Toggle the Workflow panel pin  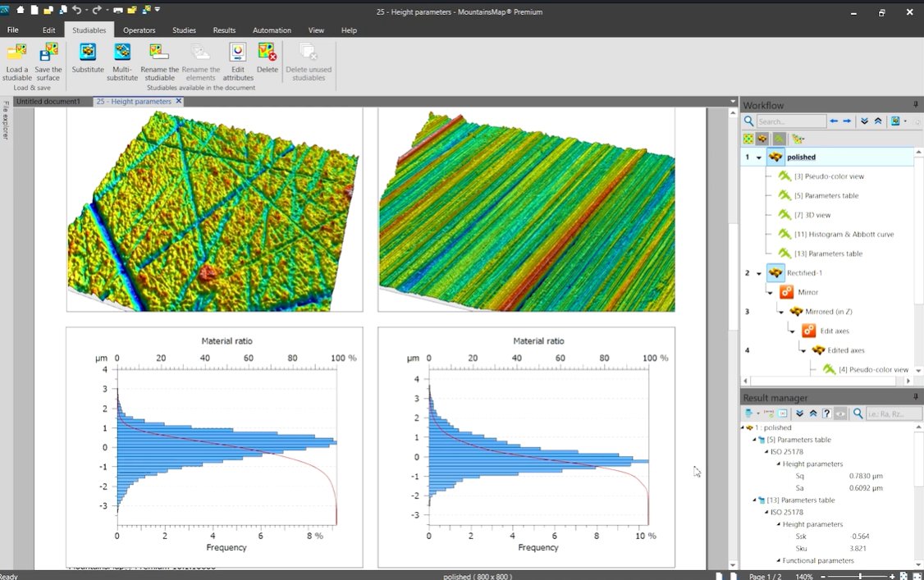(x=917, y=105)
